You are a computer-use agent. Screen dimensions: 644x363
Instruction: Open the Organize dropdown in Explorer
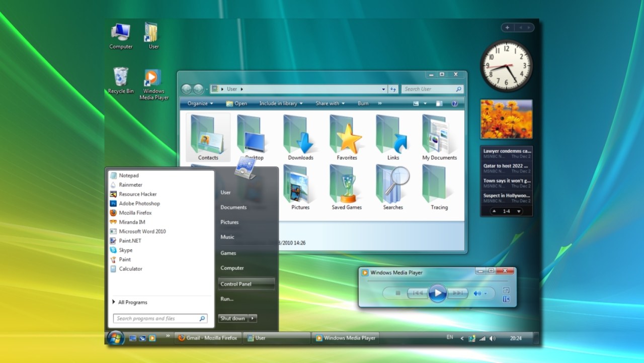[200, 104]
